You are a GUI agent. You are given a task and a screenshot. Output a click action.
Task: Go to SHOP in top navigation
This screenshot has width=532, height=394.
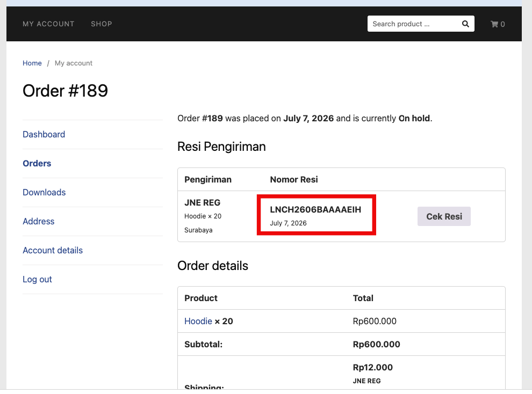[x=102, y=24]
